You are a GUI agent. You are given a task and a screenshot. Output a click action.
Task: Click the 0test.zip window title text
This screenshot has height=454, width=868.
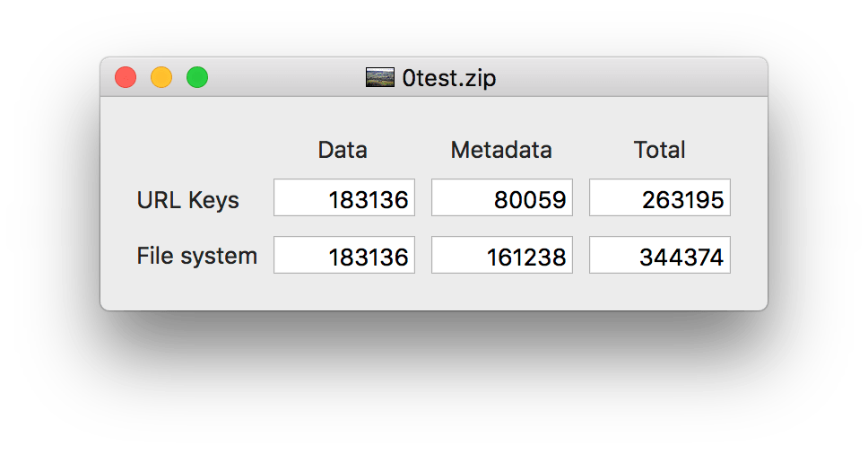point(448,78)
